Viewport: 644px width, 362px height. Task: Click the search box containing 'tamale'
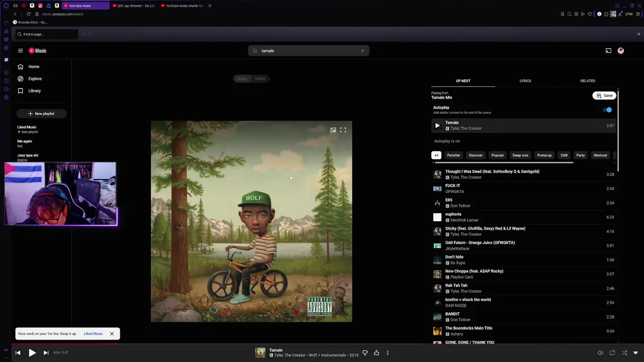(308, 51)
